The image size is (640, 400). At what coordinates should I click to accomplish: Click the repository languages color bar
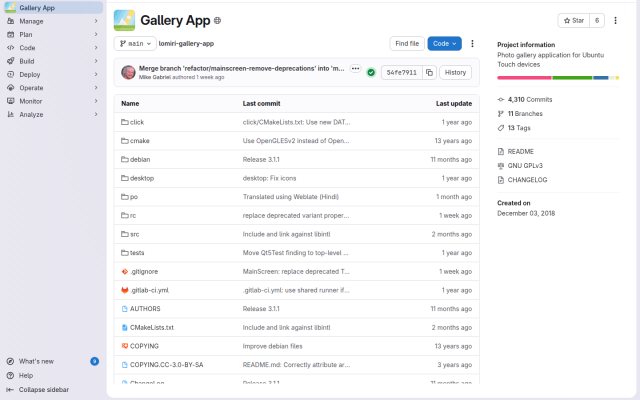point(558,78)
